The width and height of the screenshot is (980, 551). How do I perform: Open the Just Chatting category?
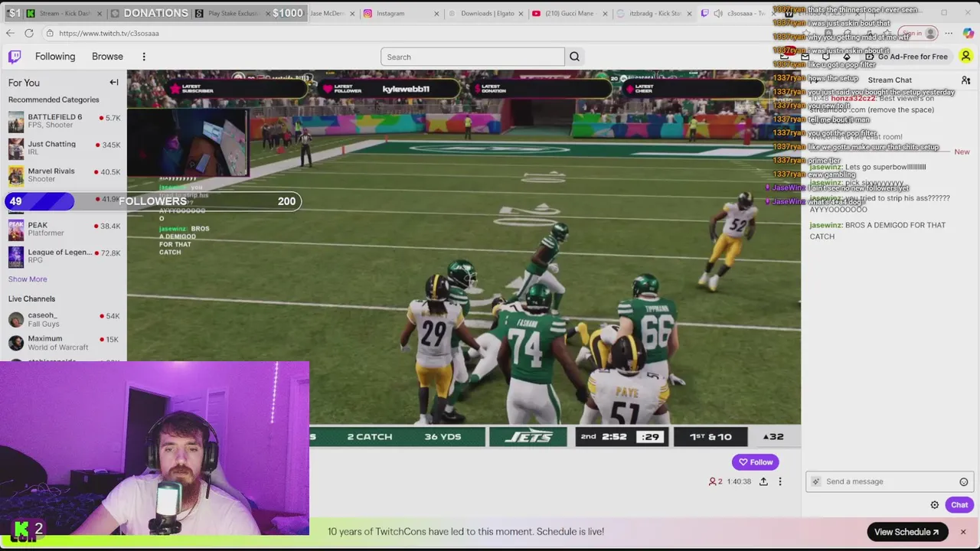64,148
